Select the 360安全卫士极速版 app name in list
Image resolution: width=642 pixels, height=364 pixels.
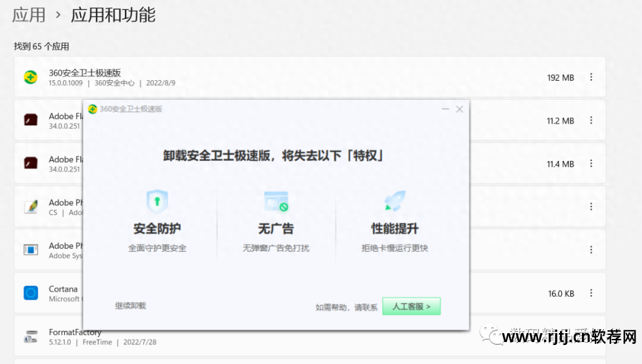pyautogui.click(x=85, y=73)
